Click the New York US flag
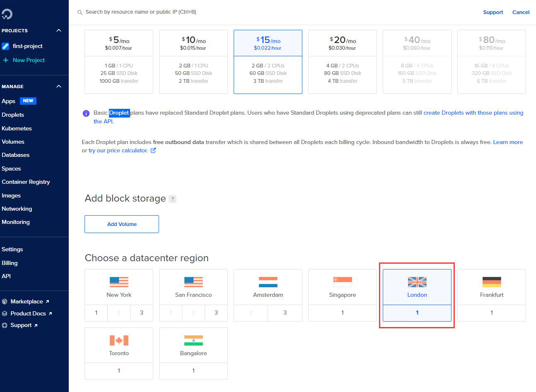 coord(119,282)
